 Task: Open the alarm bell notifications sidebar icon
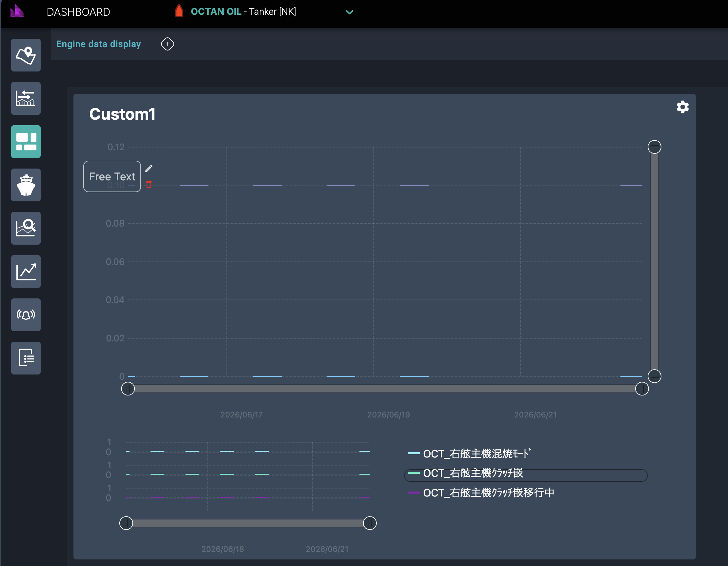coord(26,315)
